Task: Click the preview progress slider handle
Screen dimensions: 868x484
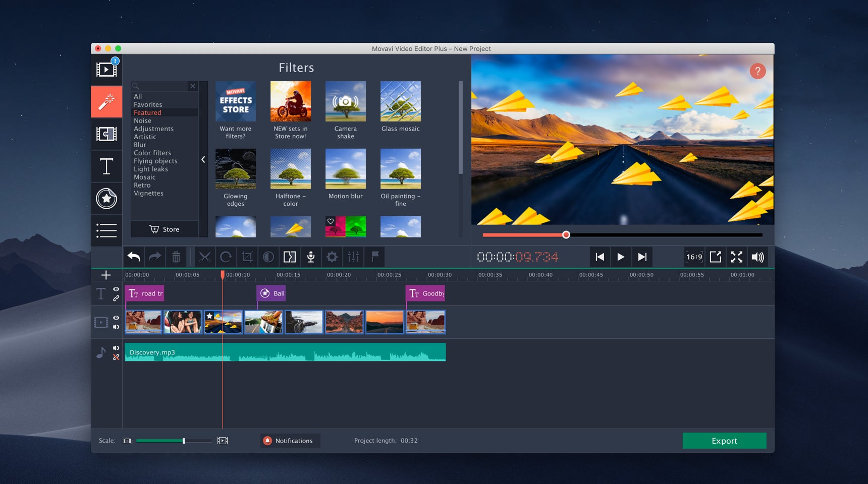Action: [x=566, y=235]
